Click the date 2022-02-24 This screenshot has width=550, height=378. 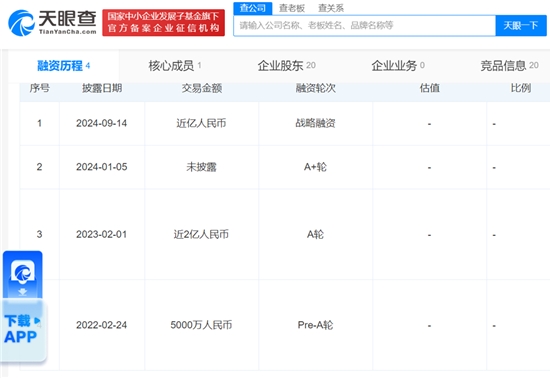[x=102, y=325]
